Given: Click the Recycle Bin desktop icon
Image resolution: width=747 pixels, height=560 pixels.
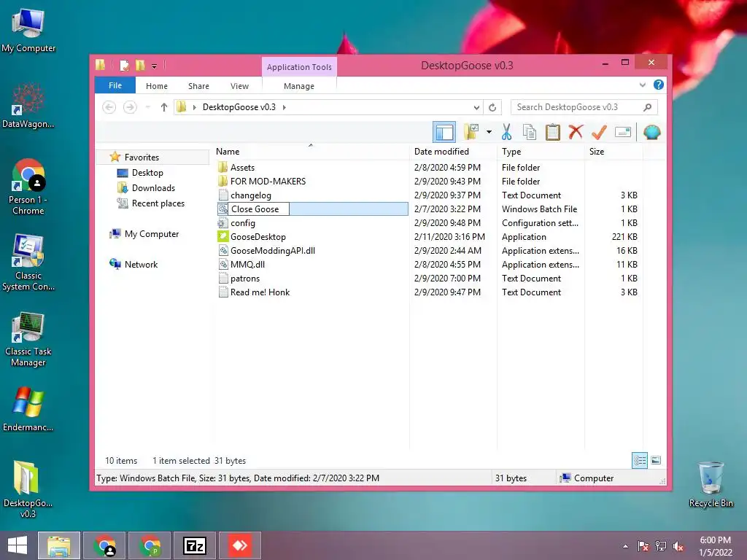Looking at the screenshot, I should pos(711,484).
